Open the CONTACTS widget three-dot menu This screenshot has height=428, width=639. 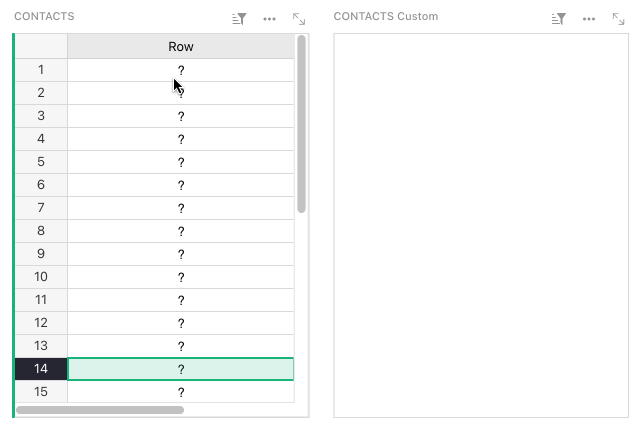[269, 18]
